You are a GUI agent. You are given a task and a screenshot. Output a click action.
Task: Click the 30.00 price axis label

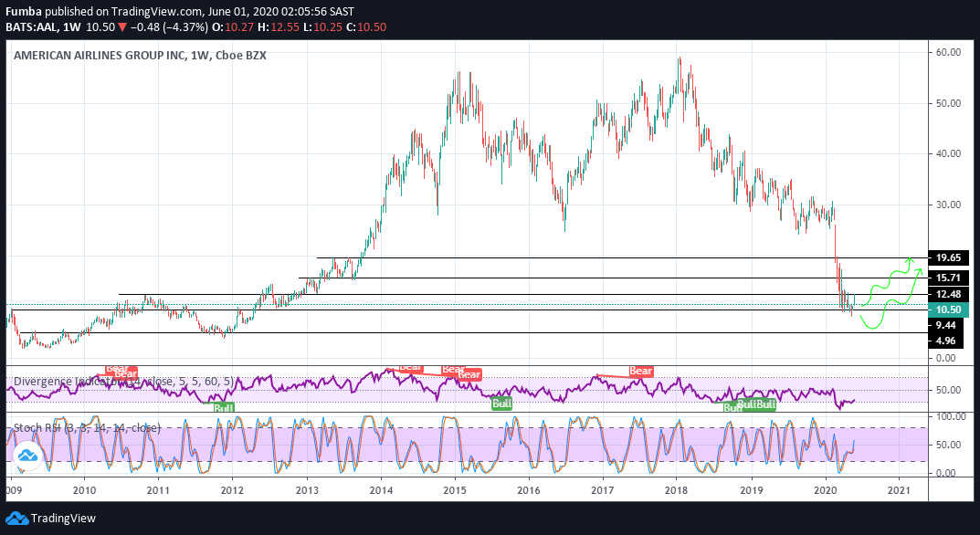(x=948, y=205)
